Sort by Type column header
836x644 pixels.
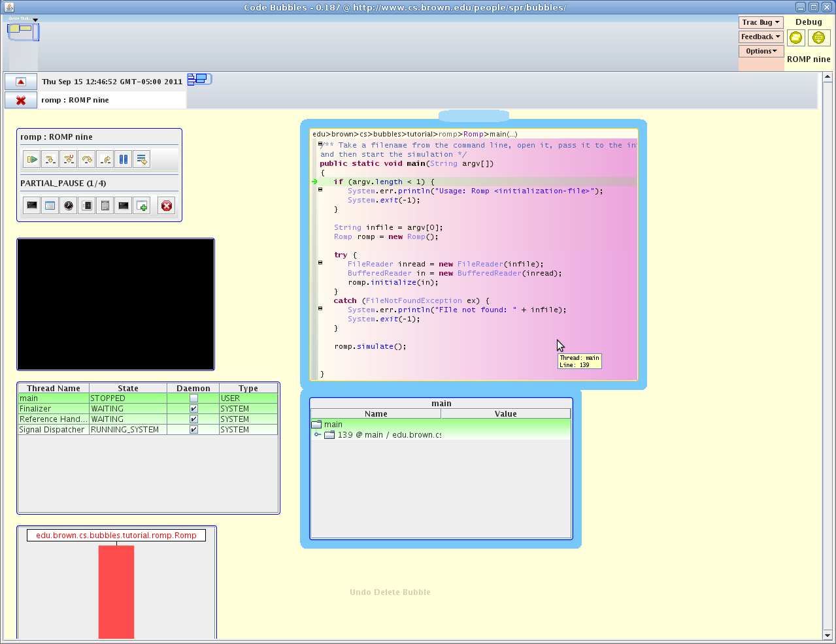click(248, 388)
